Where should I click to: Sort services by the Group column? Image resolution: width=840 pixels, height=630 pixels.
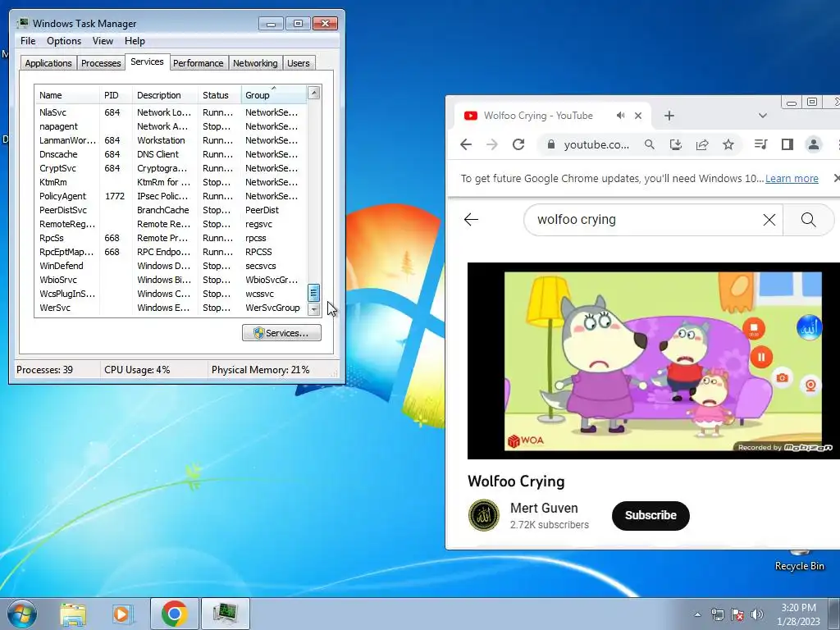tap(274, 95)
